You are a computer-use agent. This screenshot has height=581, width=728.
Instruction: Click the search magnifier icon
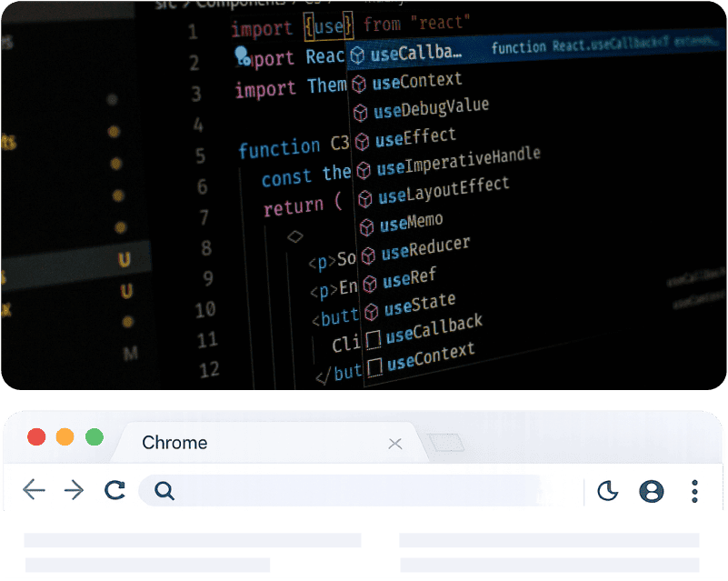(x=164, y=491)
